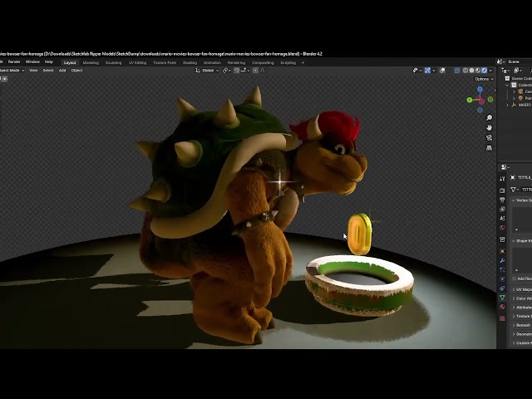Viewport: 532px width, 399px height.
Task: Open the Add menu in viewport header
Action: point(62,70)
